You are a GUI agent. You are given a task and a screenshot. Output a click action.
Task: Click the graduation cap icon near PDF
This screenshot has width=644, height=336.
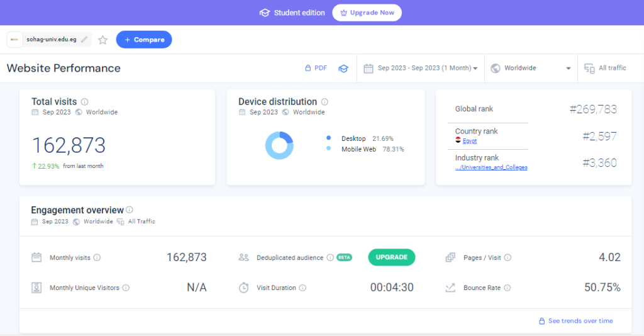(x=343, y=69)
